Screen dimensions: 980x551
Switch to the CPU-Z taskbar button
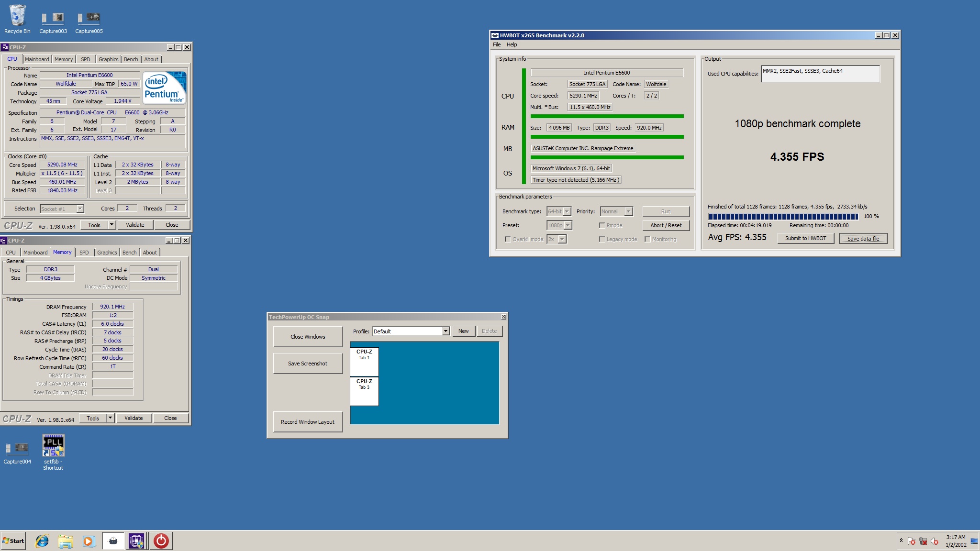[x=136, y=541]
